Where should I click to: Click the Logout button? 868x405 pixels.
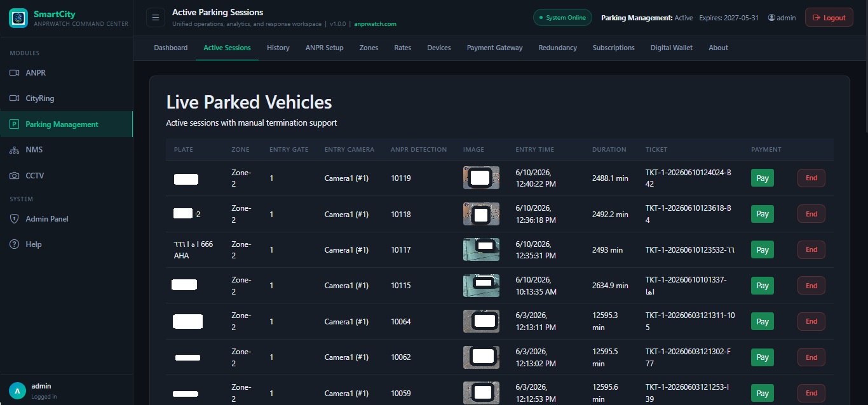point(829,18)
